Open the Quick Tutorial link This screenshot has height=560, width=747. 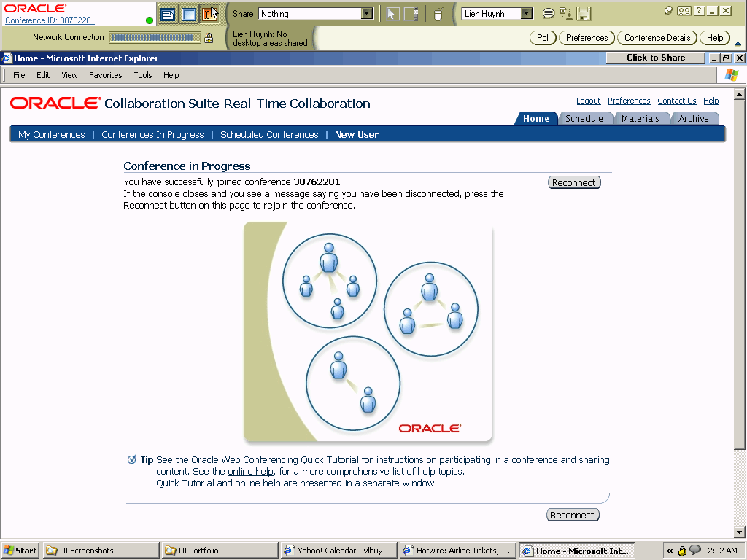click(x=330, y=460)
